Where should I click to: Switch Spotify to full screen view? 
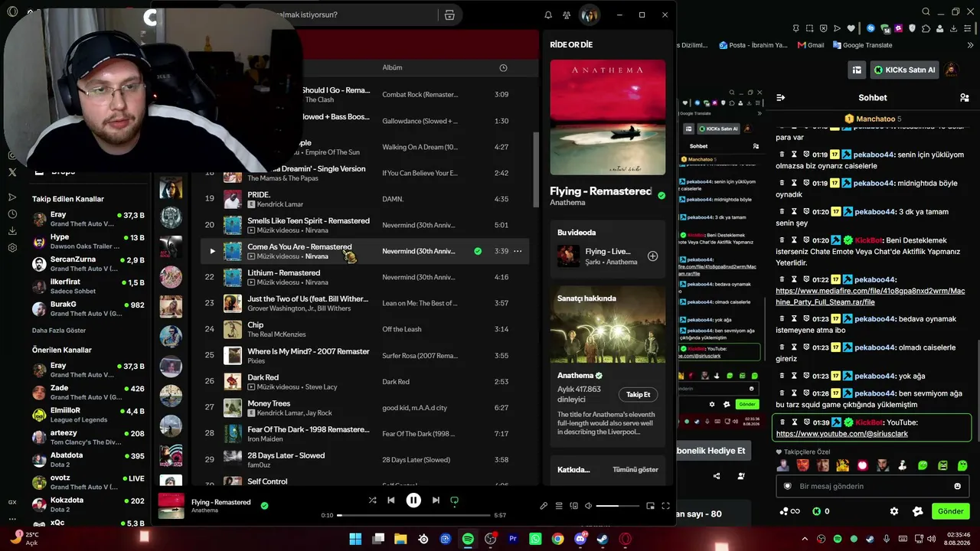click(x=665, y=506)
